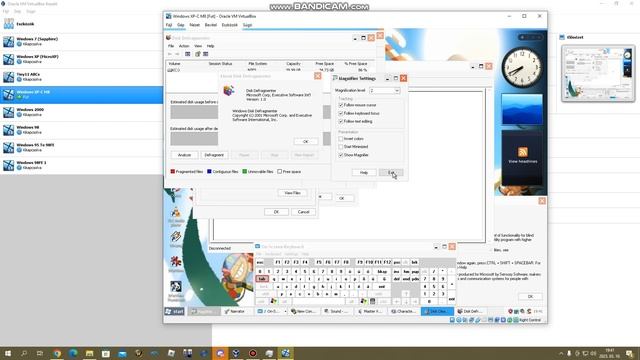The height and width of the screenshot is (360, 640).
Task: Toggle Follow text editing checkbox
Action: [341, 122]
